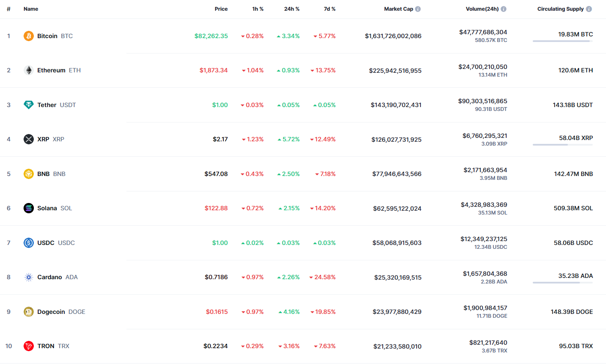Sort by 24h % column header

pos(292,9)
